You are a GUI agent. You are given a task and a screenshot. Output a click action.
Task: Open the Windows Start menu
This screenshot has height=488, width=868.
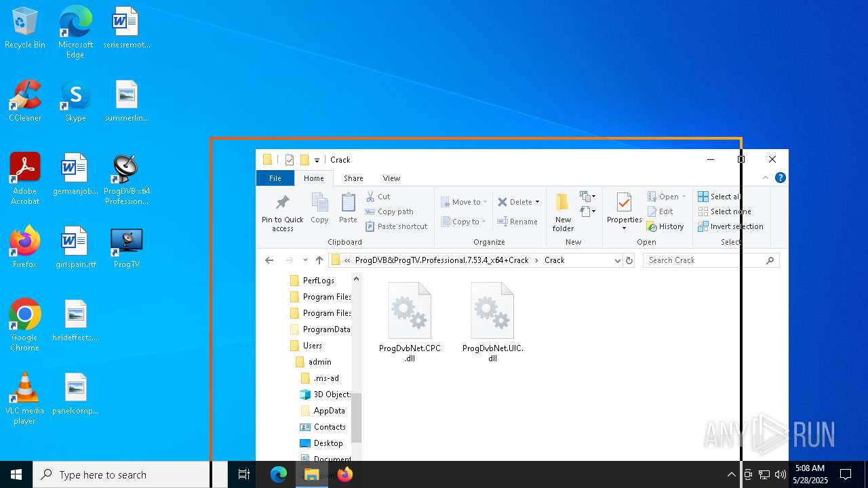click(x=16, y=474)
